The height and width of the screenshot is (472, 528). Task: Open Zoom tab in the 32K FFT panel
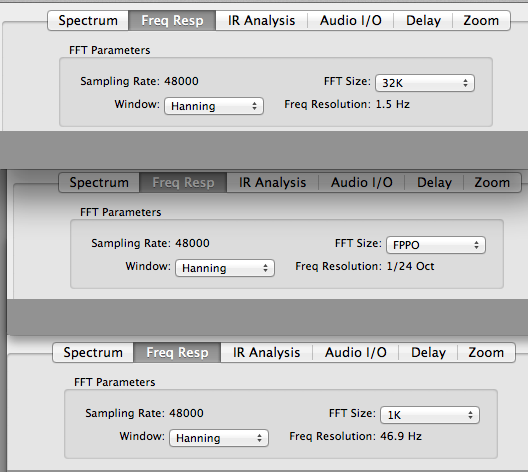point(481,21)
